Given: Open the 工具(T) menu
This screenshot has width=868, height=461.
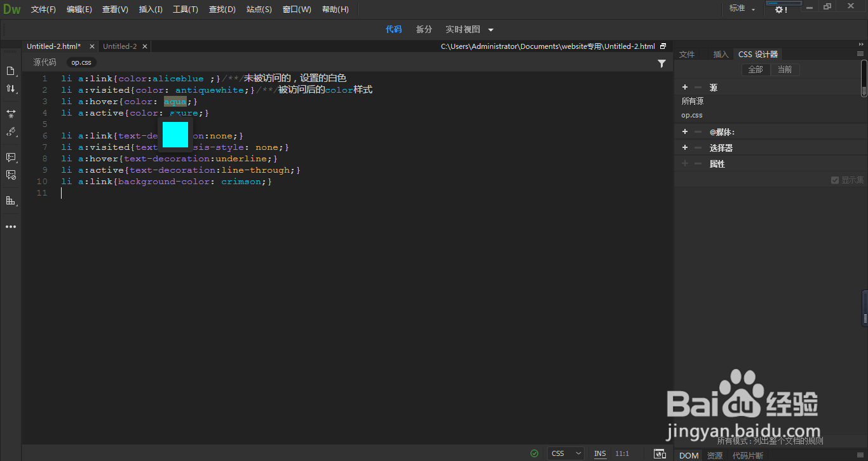Looking at the screenshot, I should (x=186, y=10).
